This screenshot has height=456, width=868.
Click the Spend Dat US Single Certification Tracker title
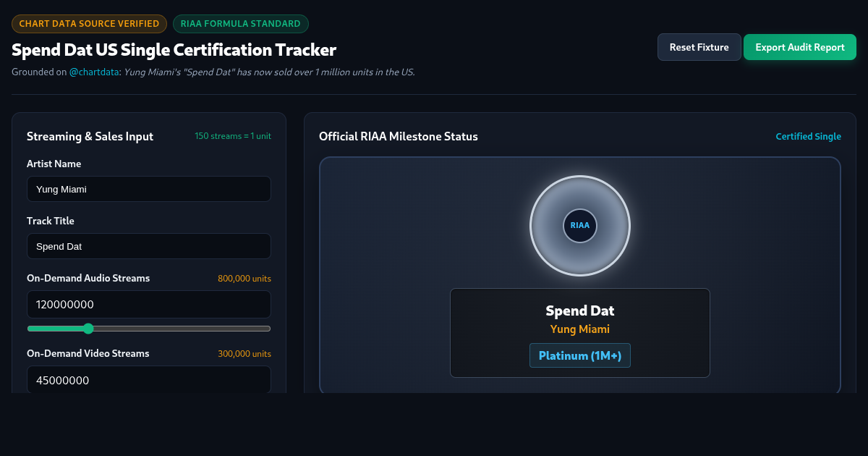[174, 50]
